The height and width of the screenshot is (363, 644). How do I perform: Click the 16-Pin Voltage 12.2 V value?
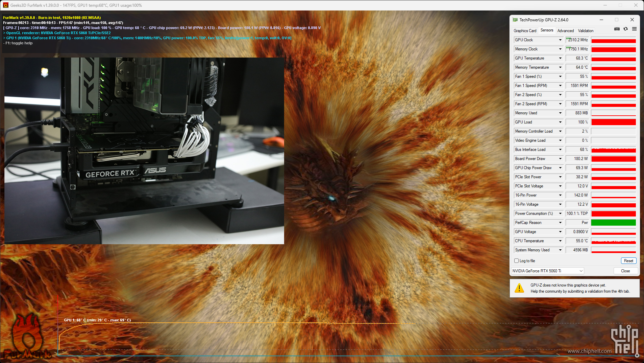tap(577, 204)
